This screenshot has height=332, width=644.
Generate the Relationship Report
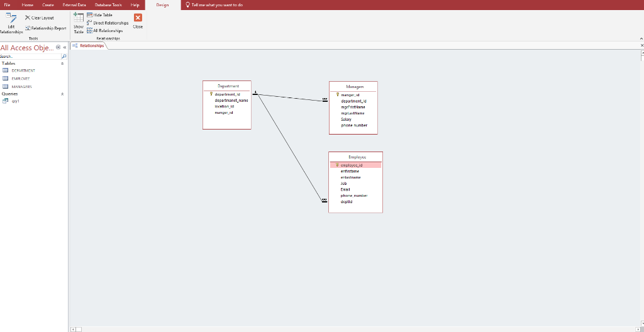[45, 28]
